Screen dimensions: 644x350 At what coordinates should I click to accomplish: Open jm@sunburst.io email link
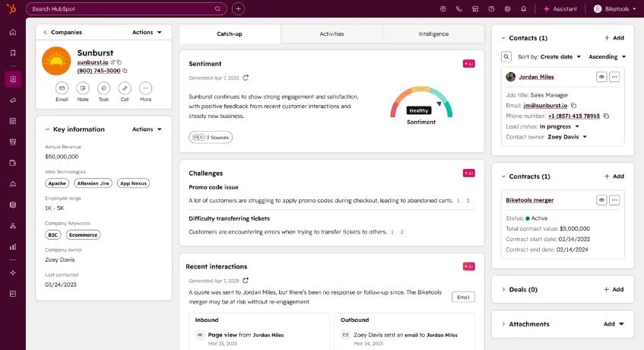[545, 106]
